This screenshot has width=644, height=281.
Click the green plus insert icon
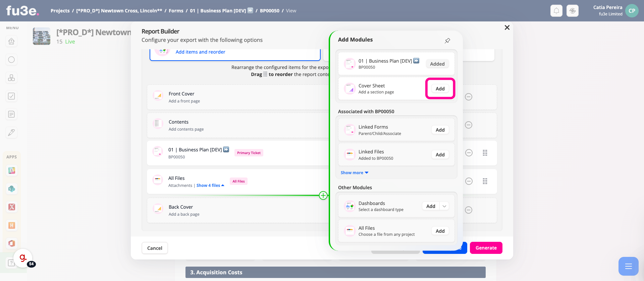323,195
